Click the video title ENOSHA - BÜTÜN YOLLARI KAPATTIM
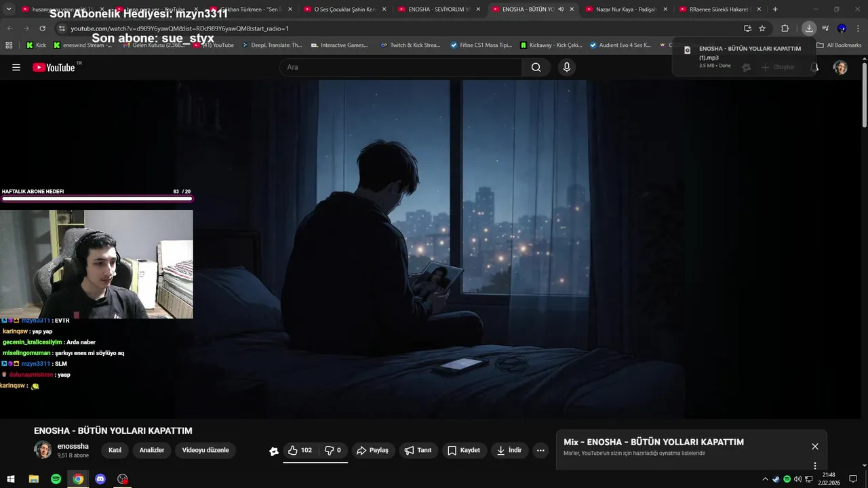The height and width of the screenshot is (488, 868). pyautogui.click(x=113, y=430)
